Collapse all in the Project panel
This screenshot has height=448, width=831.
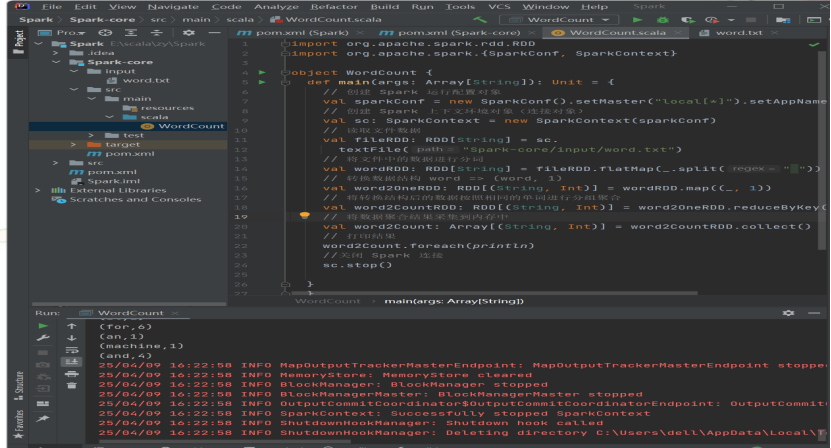coord(156,32)
